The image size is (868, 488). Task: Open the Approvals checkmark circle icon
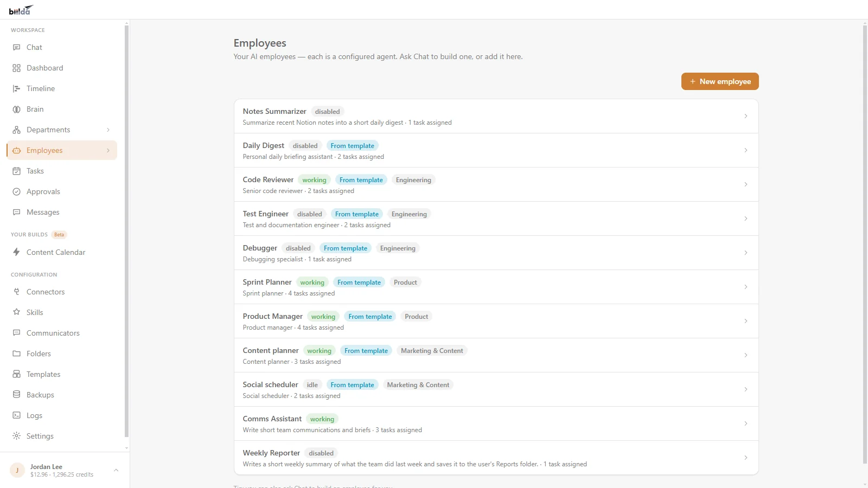click(x=16, y=191)
